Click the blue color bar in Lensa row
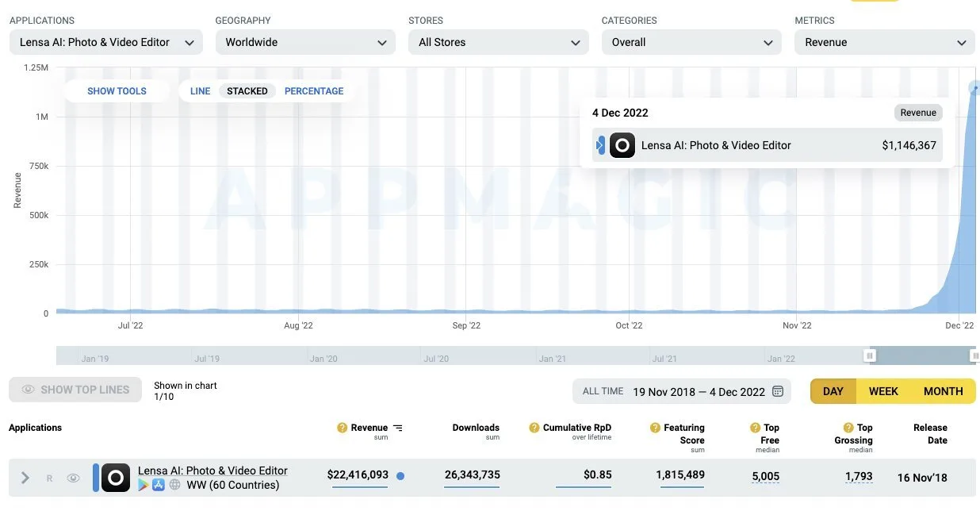 coord(96,478)
